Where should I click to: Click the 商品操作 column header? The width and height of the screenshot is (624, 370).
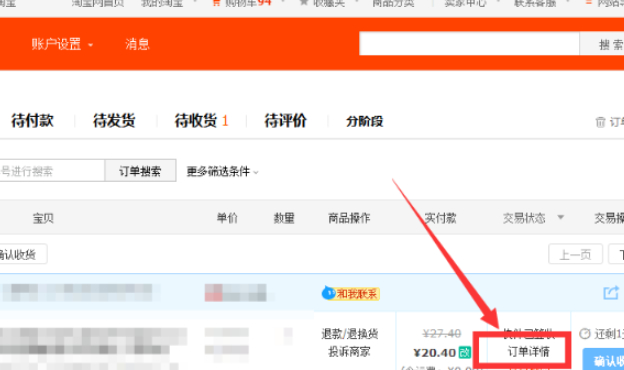[x=349, y=218]
